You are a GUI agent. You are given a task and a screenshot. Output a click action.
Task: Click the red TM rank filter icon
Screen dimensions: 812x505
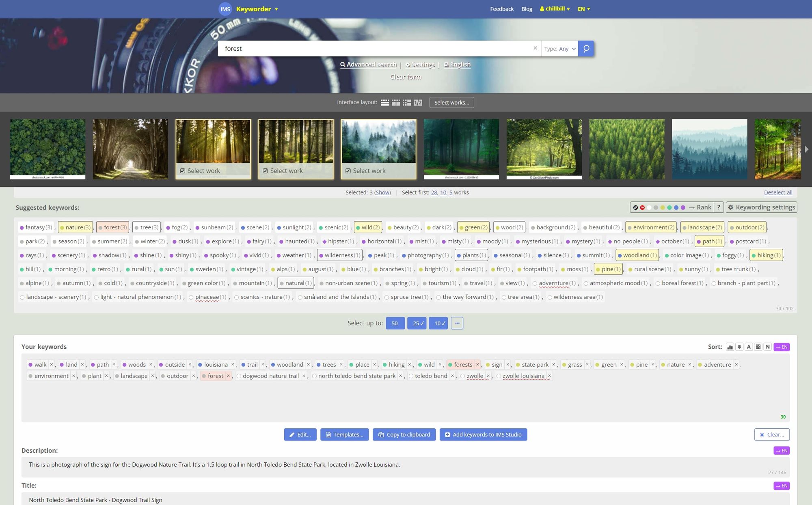(x=642, y=207)
